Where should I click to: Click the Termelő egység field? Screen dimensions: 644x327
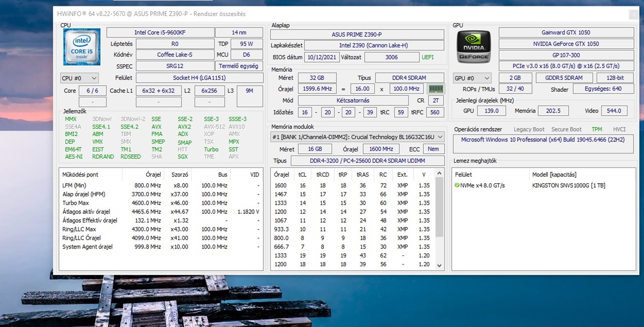click(x=239, y=66)
